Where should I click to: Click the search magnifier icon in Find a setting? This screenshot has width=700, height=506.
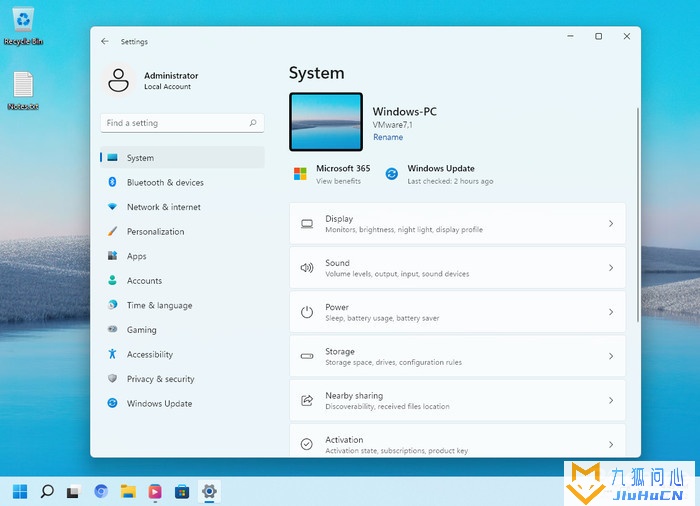253,123
